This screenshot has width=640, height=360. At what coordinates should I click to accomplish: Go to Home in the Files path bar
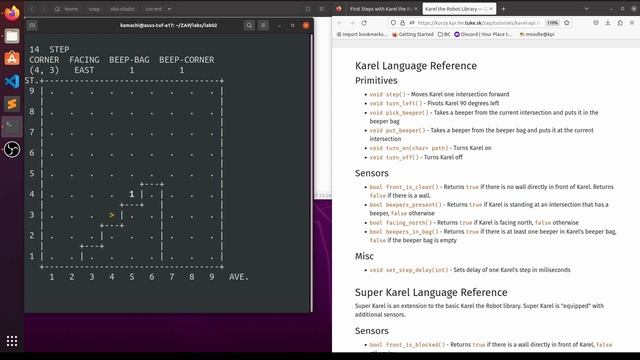67,9
